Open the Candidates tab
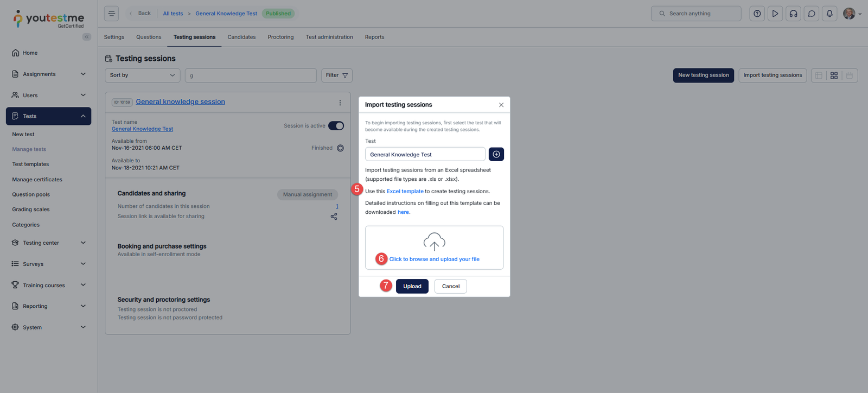This screenshot has width=868, height=393. [241, 37]
